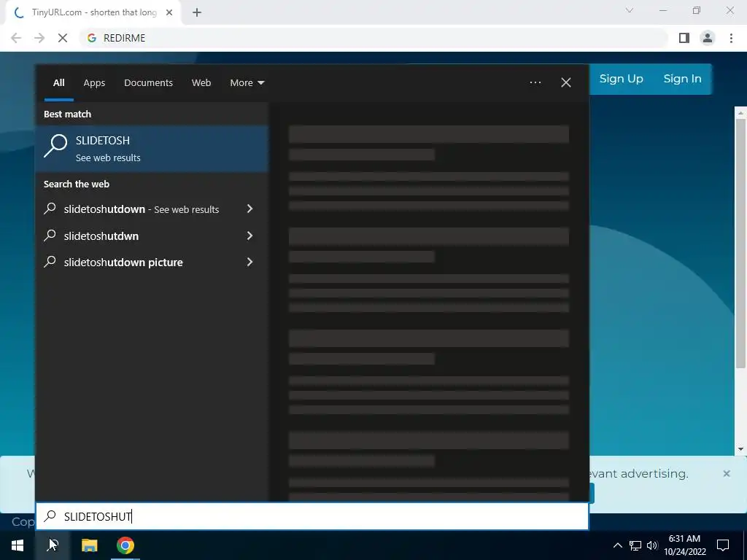The width and height of the screenshot is (747, 560).
Task: Stop loading the page in Chrome
Action: coord(63,38)
